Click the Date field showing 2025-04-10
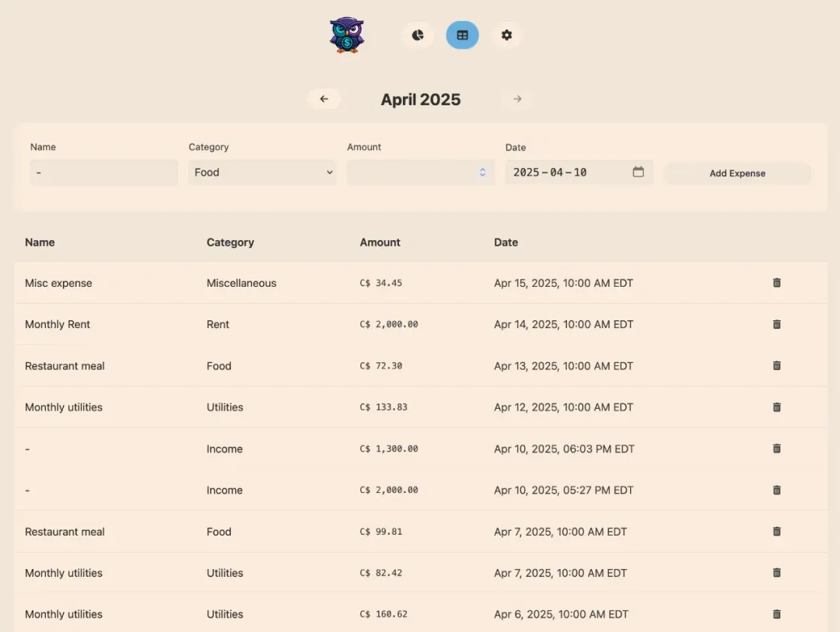The width and height of the screenshot is (840, 632). tap(568, 173)
